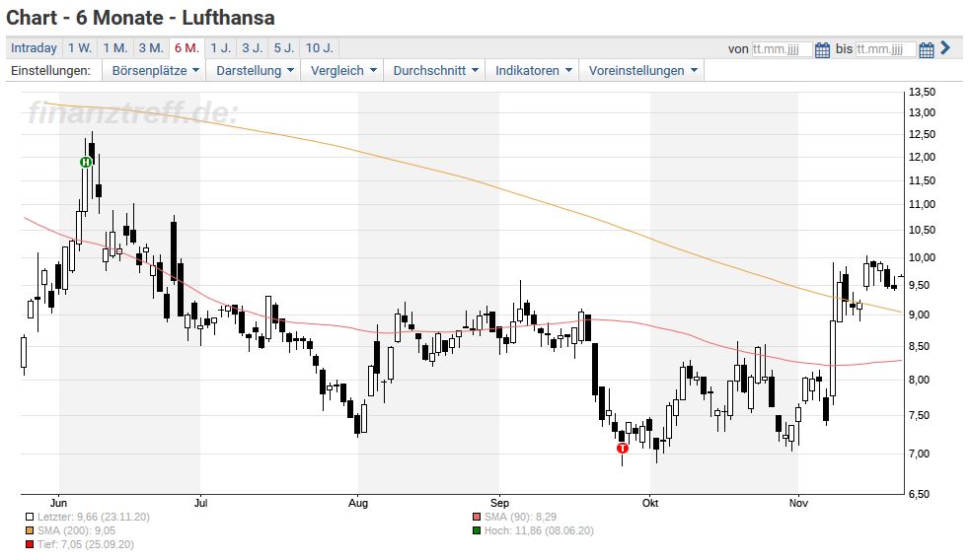971x560 pixels.
Task: Select the 5 J. time range tab
Action: pos(285,48)
